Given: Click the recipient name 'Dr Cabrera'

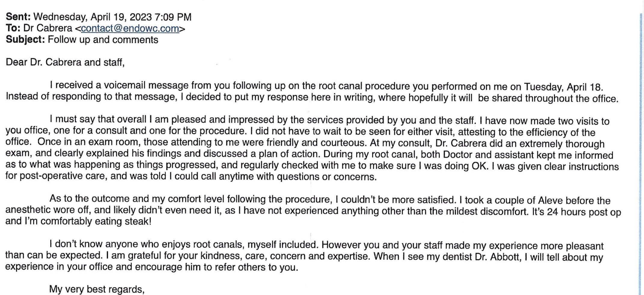Looking at the screenshot, I should pos(48,28).
